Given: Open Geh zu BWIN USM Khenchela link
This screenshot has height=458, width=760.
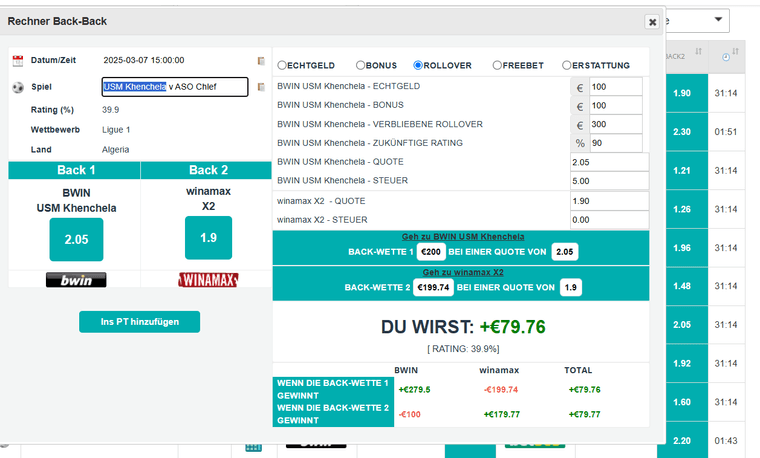Looking at the screenshot, I should (463, 237).
